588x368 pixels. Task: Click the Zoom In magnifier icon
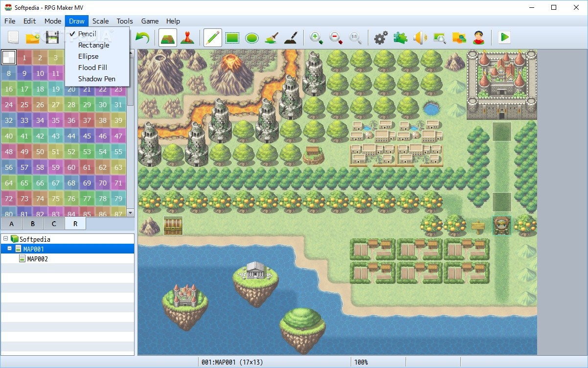coord(317,38)
